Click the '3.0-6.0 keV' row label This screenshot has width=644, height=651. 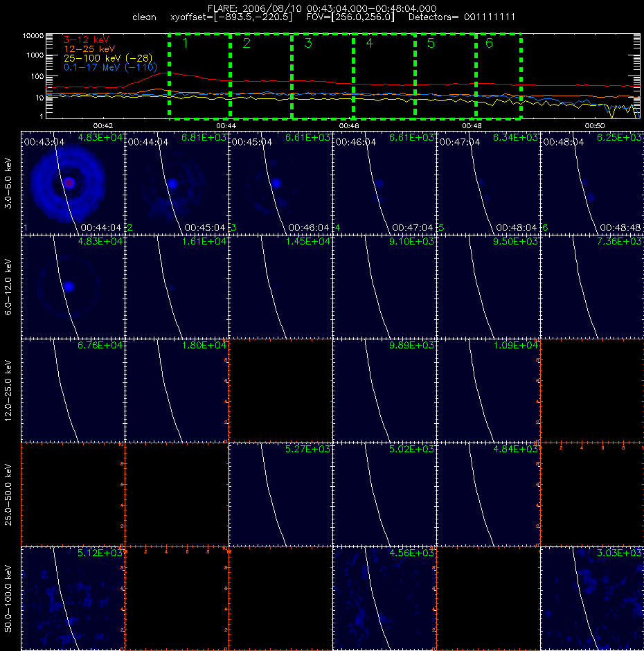point(8,183)
